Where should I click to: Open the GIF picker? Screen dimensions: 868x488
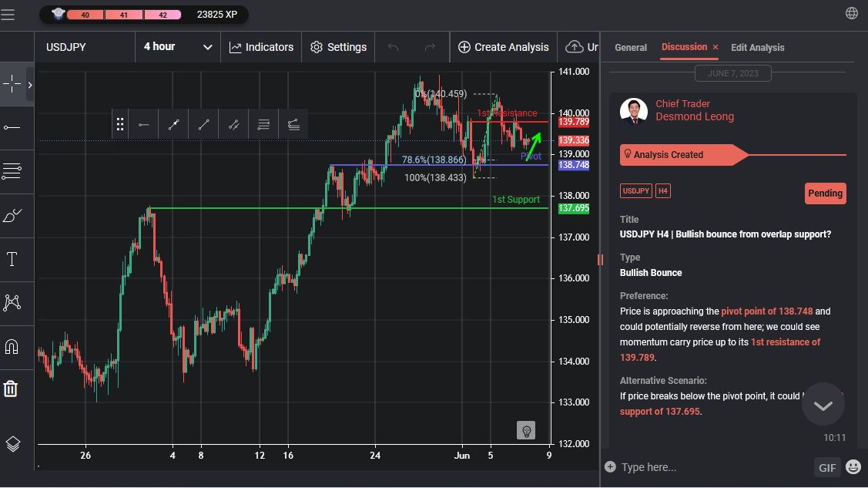click(x=827, y=467)
